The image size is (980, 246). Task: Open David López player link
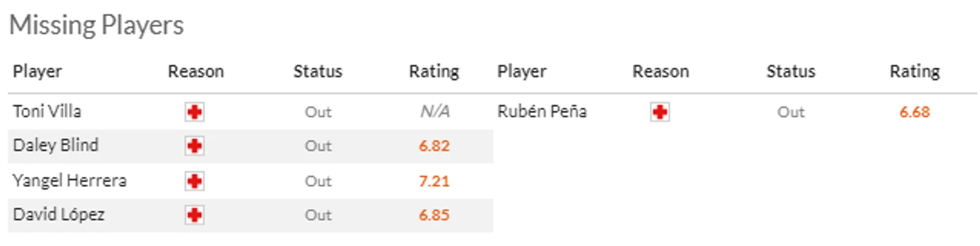tap(59, 215)
